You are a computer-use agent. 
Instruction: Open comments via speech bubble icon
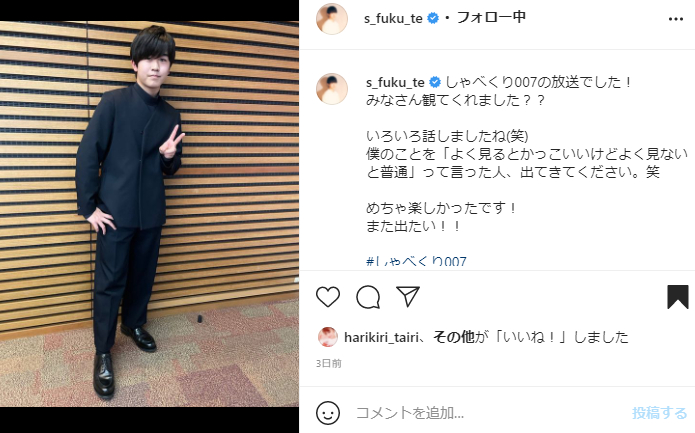(x=368, y=297)
